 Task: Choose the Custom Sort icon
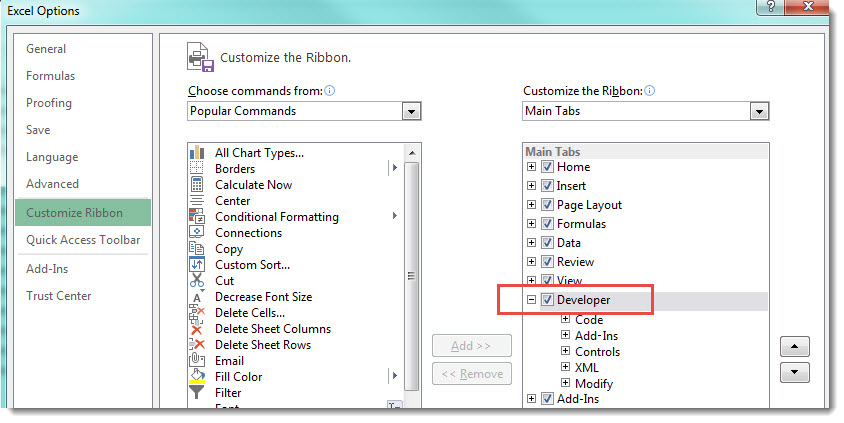click(x=197, y=264)
